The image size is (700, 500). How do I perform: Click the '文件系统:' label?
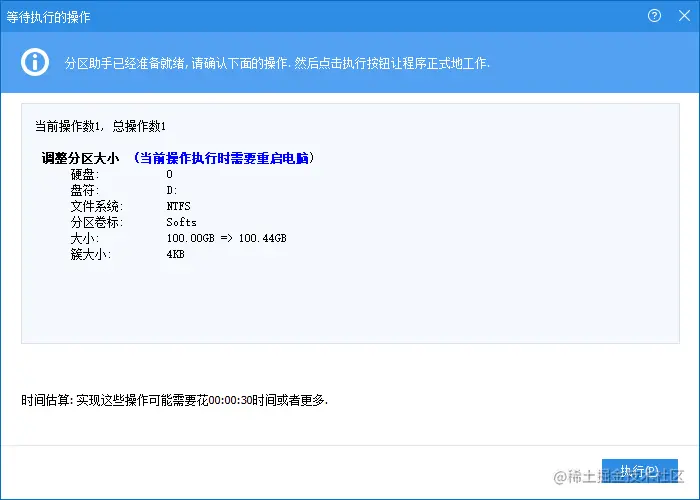coord(96,206)
